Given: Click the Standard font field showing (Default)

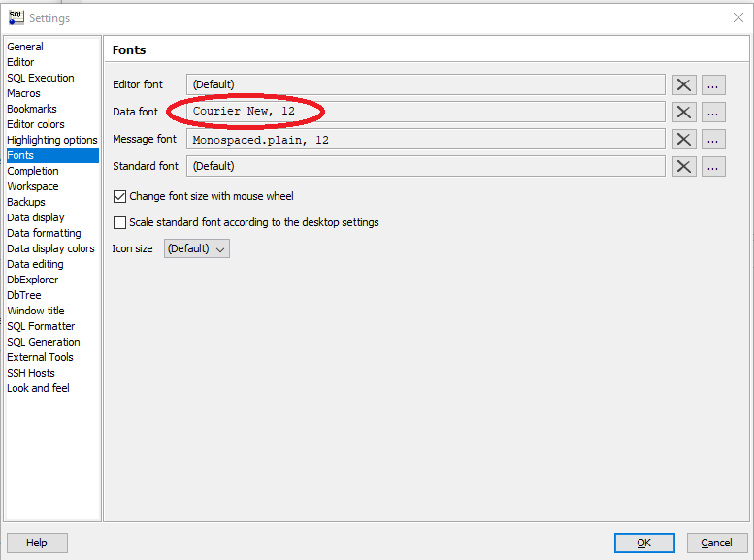Looking at the screenshot, I should pos(426,166).
